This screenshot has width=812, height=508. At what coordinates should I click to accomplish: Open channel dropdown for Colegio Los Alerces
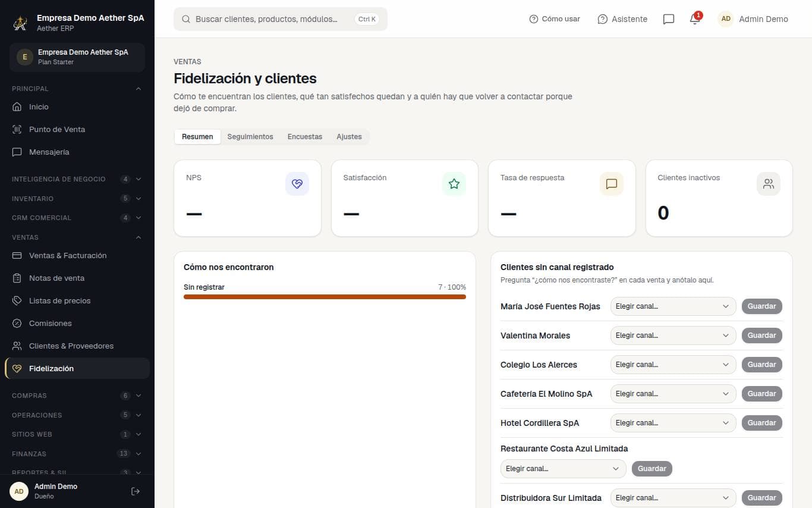coord(673,365)
